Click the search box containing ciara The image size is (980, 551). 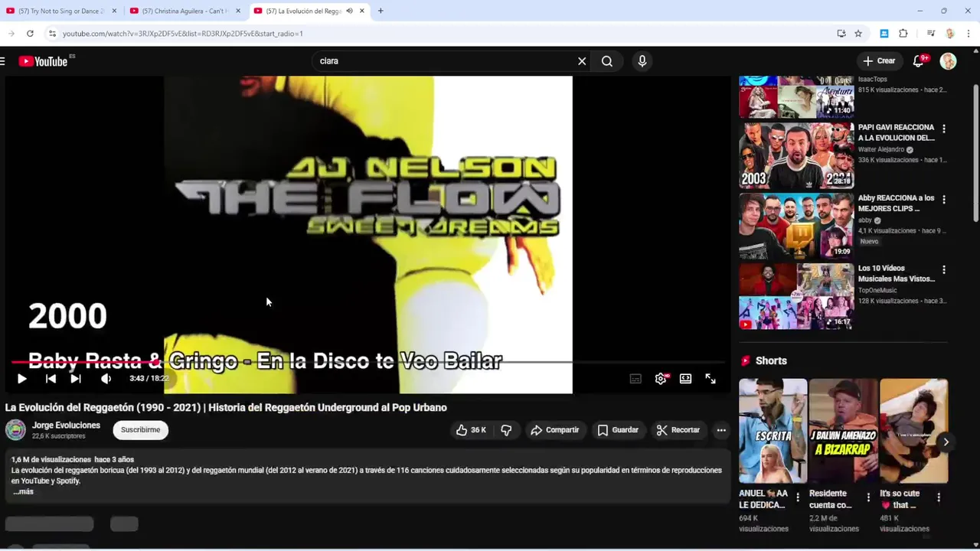(x=444, y=61)
